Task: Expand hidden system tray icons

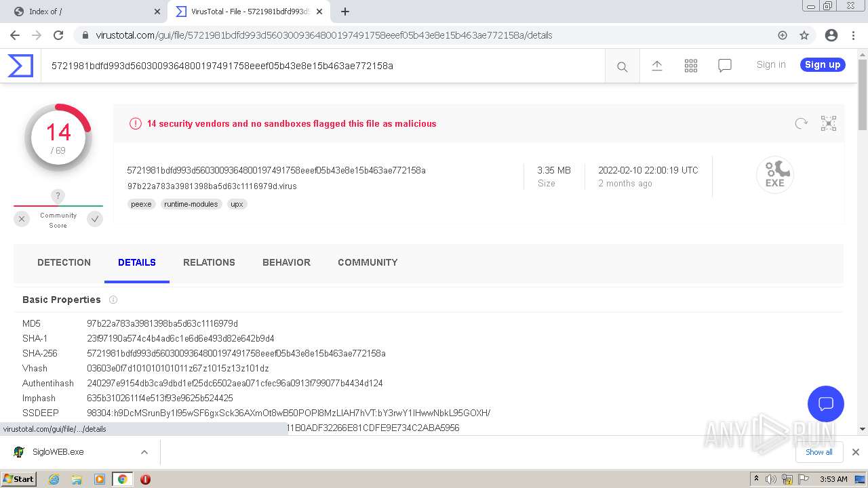Action: (756, 479)
